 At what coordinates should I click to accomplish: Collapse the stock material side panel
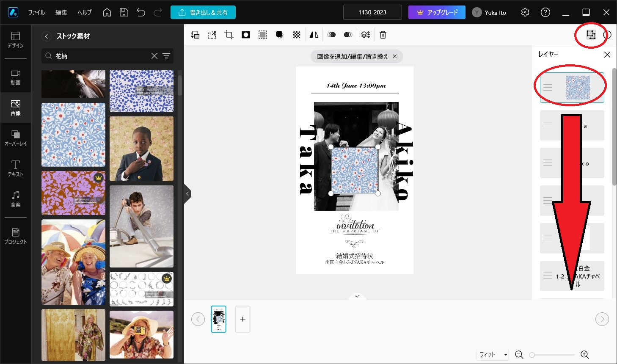point(187,194)
